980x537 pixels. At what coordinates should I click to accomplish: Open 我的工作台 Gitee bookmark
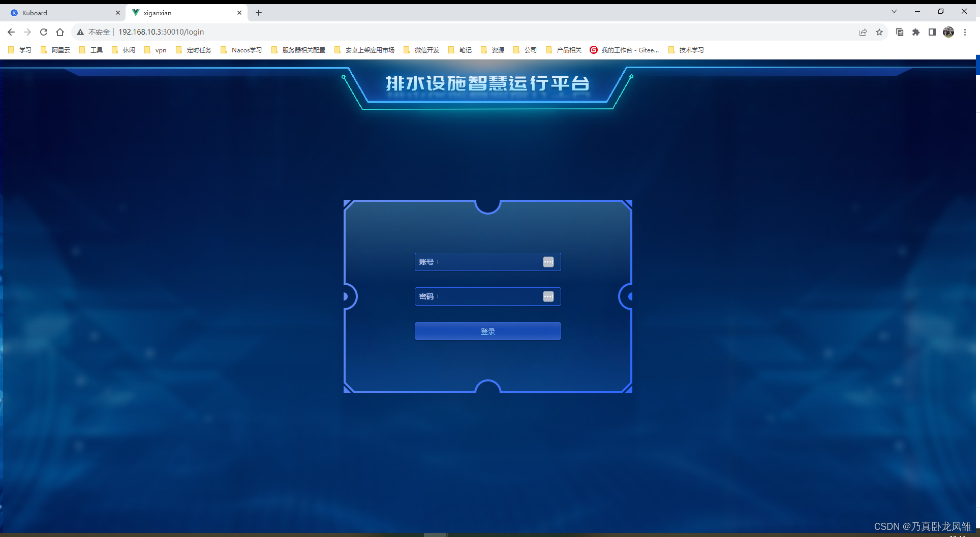[x=624, y=50]
